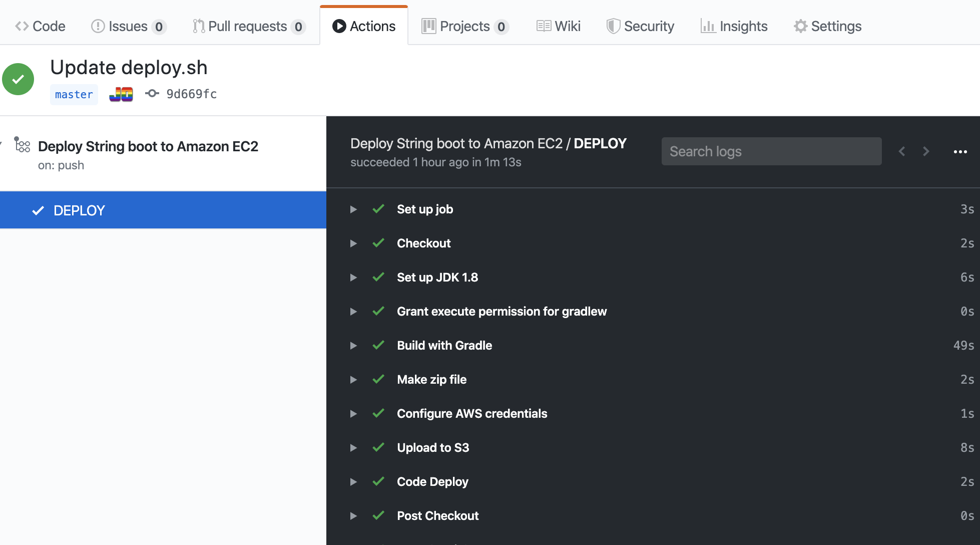Click the 3s duration of Set up job
The width and height of the screenshot is (980, 545).
coord(967,209)
